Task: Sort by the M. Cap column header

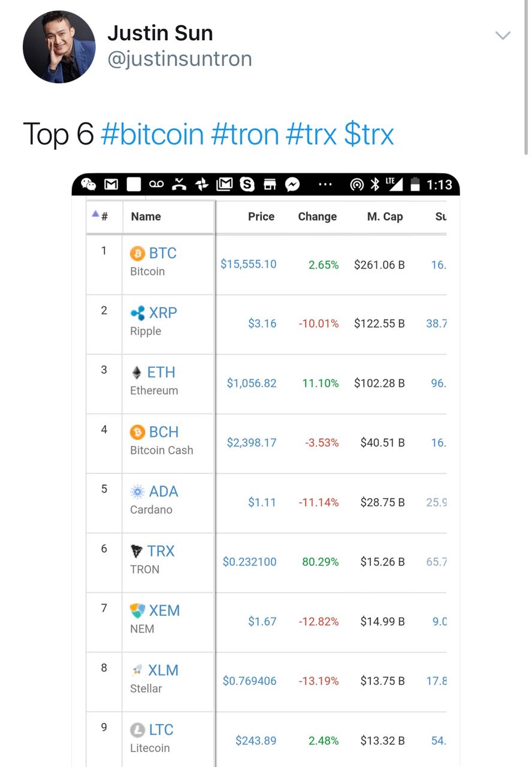Action: (x=385, y=216)
